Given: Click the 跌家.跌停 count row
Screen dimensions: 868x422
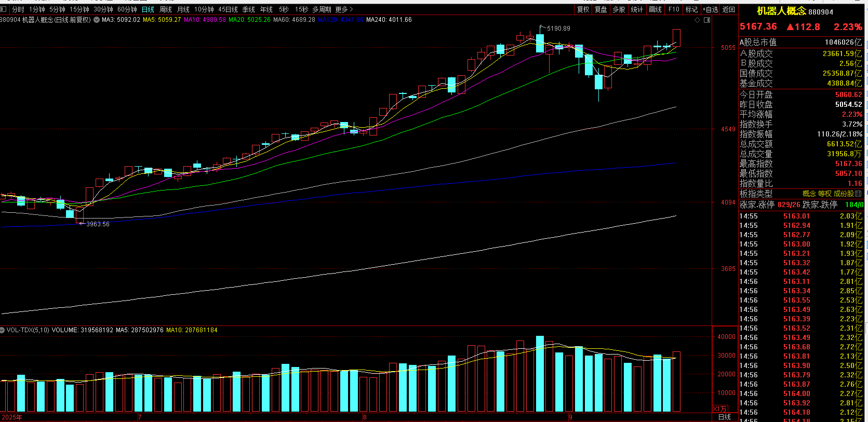Looking at the screenshot, I should pos(833,205).
